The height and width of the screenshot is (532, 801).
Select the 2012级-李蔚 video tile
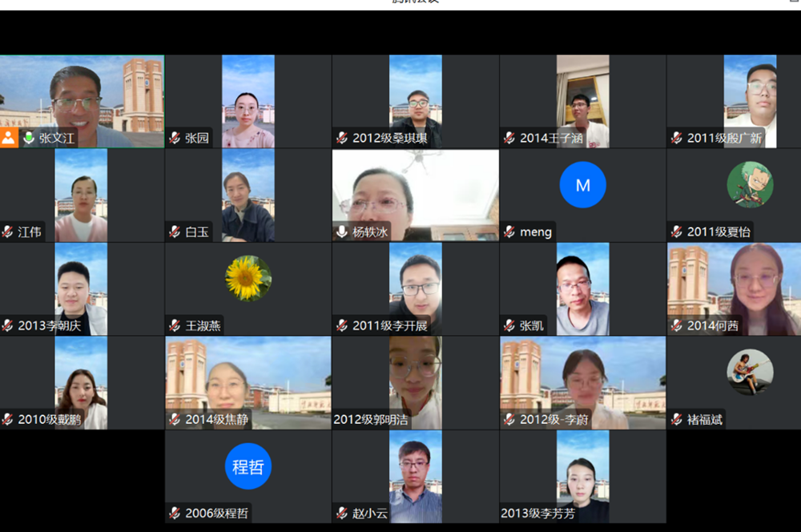coord(582,377)
